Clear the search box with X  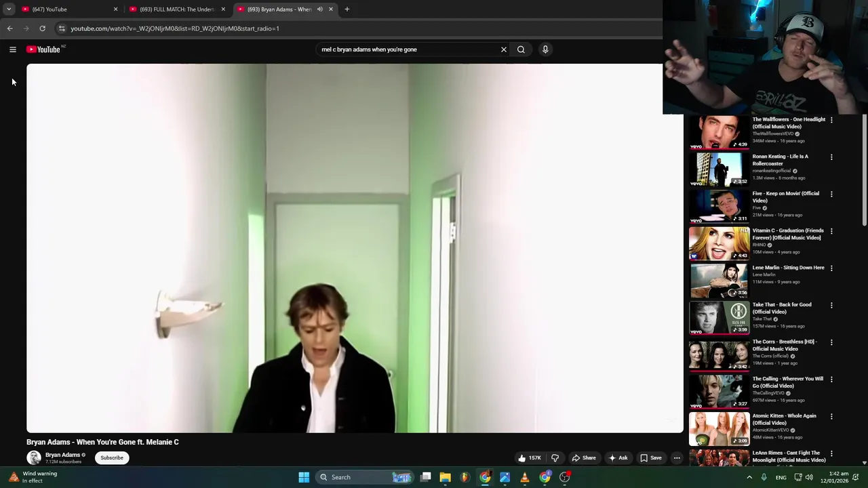coord(504,49)
